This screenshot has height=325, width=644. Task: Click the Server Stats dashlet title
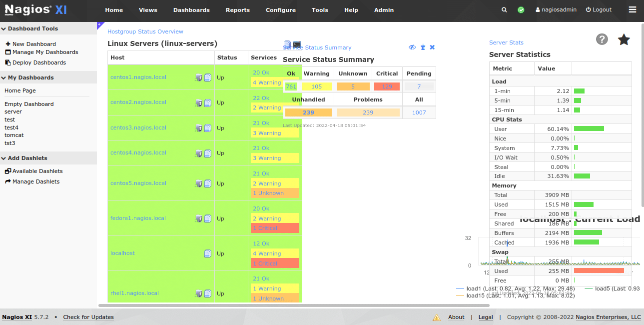point(506,42)
